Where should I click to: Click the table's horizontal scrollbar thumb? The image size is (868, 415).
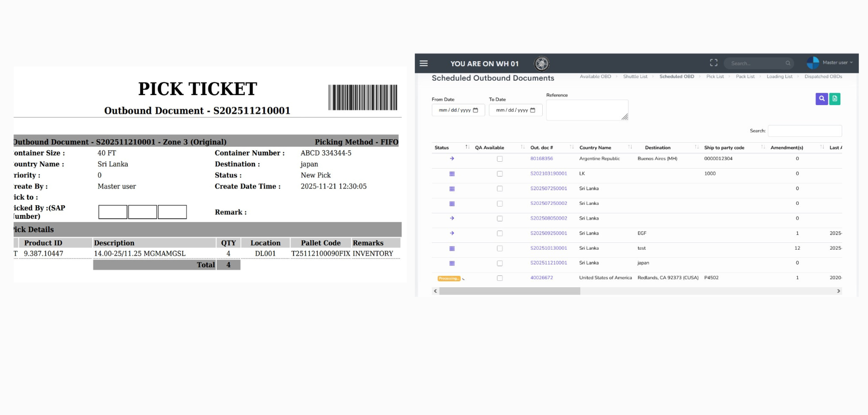510,291
